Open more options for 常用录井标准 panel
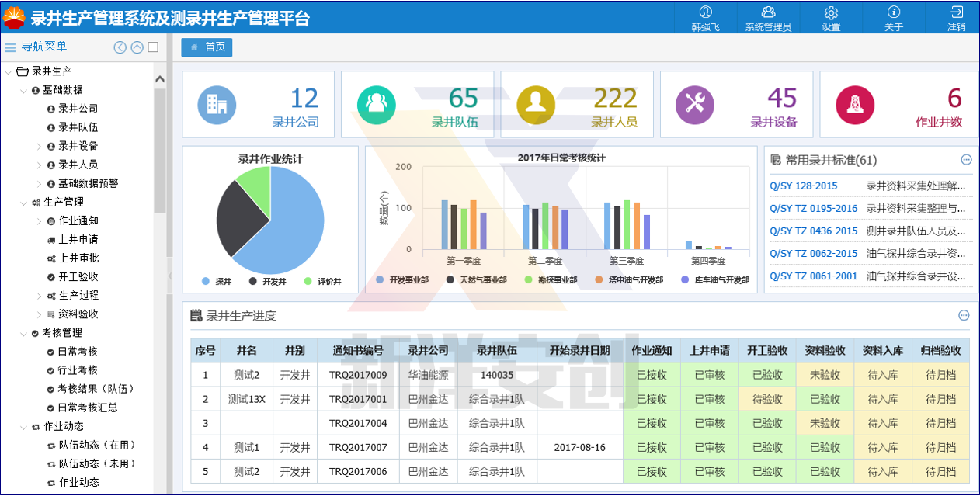980x496 pixels. tap(967, 160)
